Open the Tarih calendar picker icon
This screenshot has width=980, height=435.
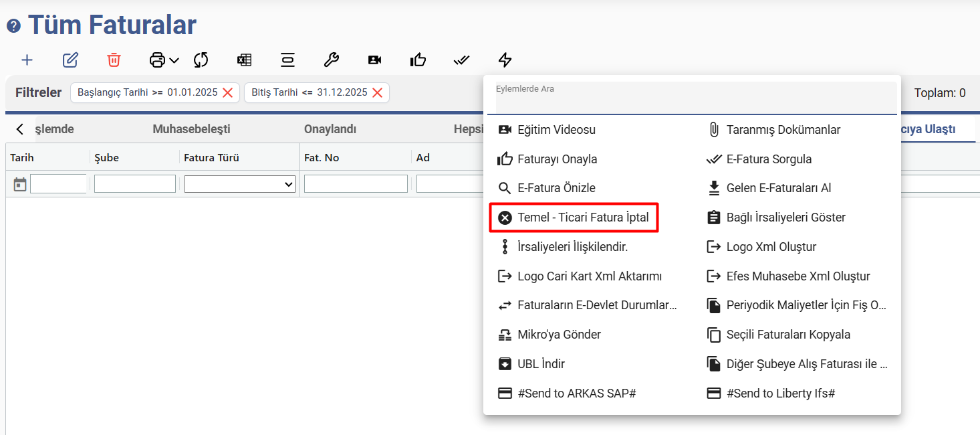tap(20, 184)
